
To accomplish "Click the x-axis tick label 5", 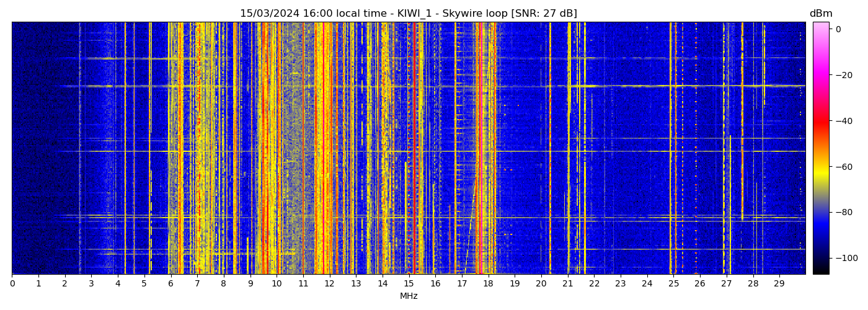I will [x=144, y=283].
